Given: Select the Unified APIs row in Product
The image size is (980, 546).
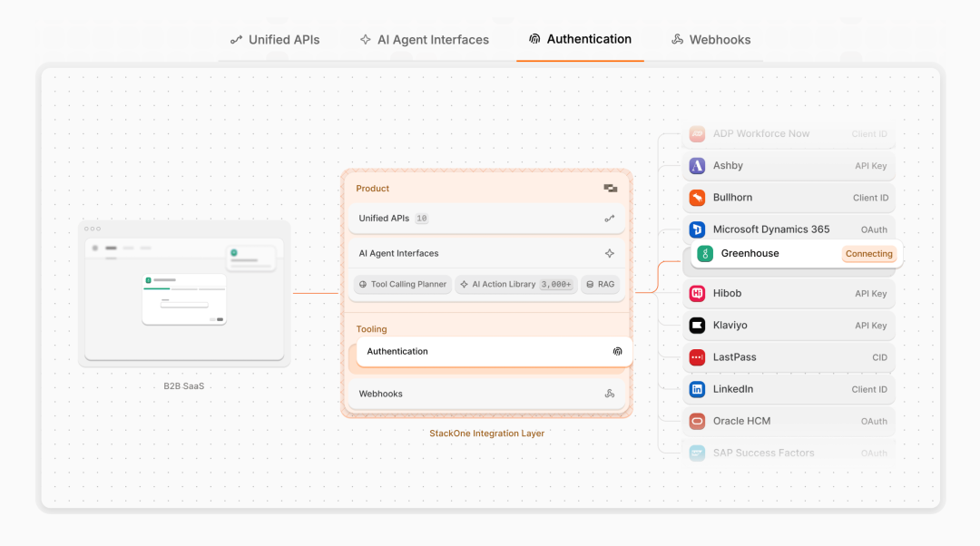Looking at the screenshot, I should pos(486,219).
